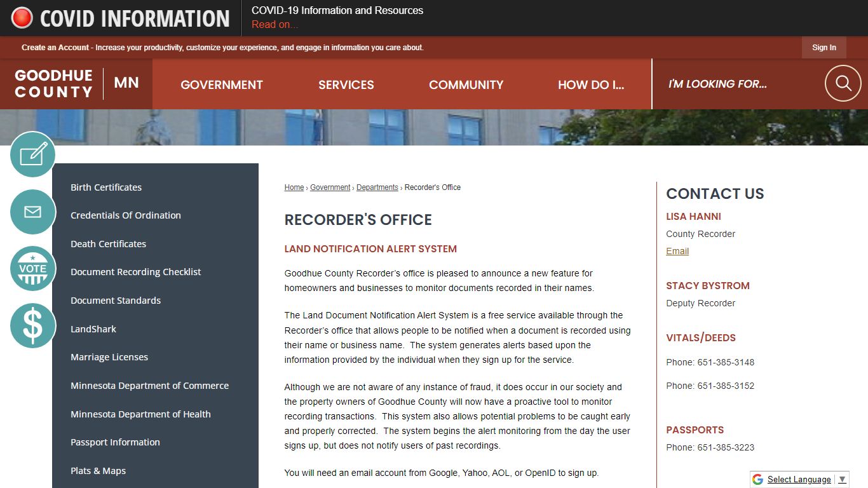Click the Goodhue County MN logo
Image resolution: width=868 pixels, height=488 pixels.
tap(76, 83)
